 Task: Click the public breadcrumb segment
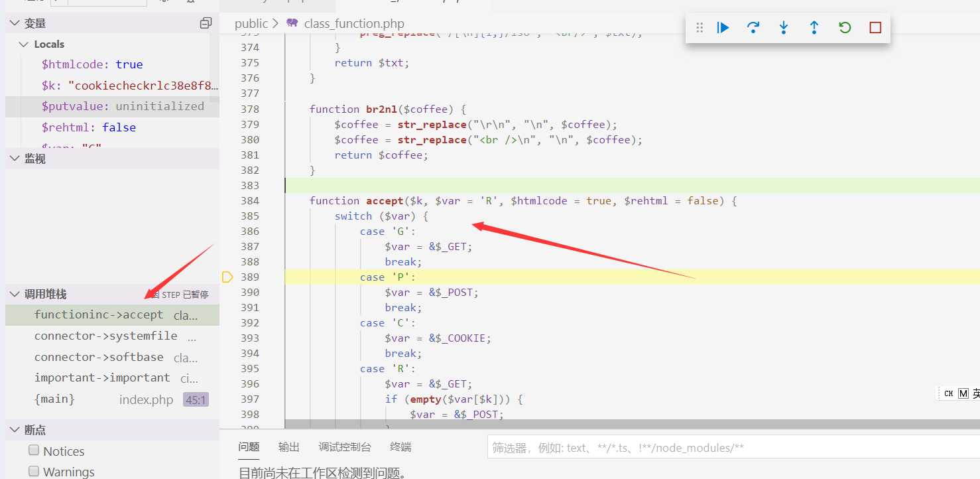(251, 23)
